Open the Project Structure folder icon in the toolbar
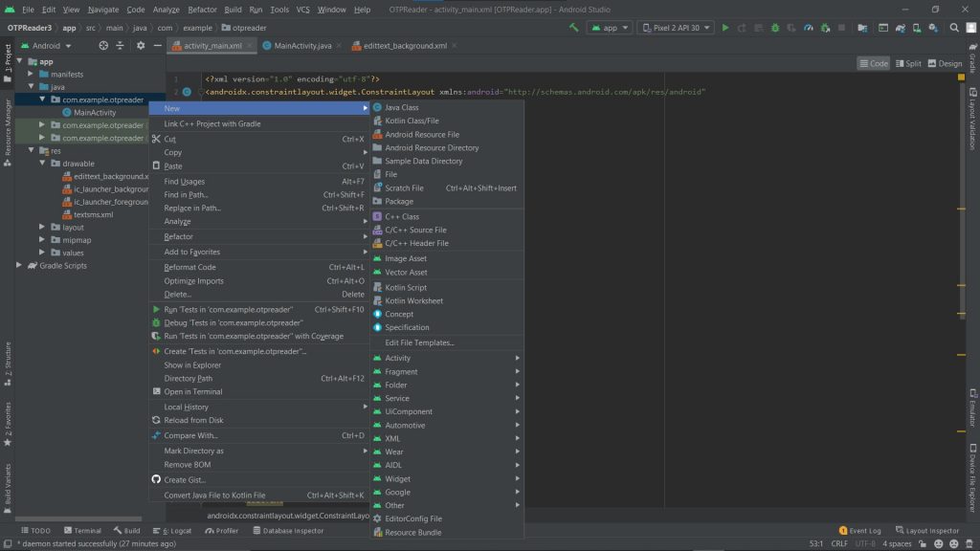The height and width of the screenshot is (551, 980). pyautogui.click(x=862, y=28)
